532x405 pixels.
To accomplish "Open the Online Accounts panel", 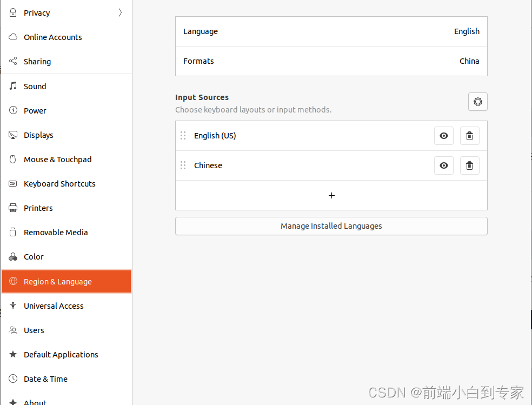I will (x=66, y=37).
